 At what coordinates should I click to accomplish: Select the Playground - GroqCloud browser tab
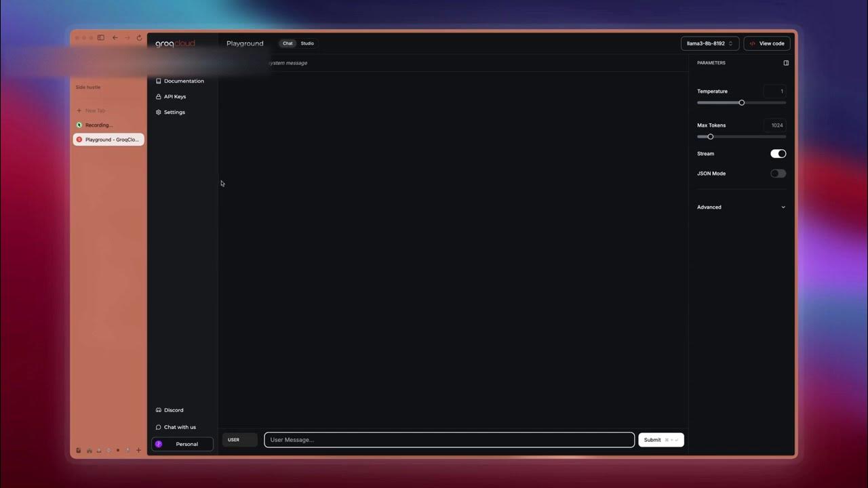108,140
